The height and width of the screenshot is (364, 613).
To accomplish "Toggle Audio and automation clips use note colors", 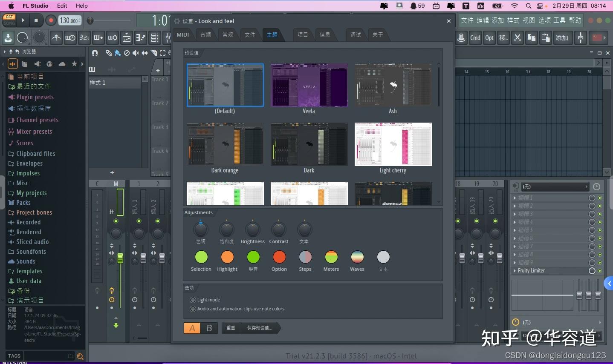I will pos(193,309).
